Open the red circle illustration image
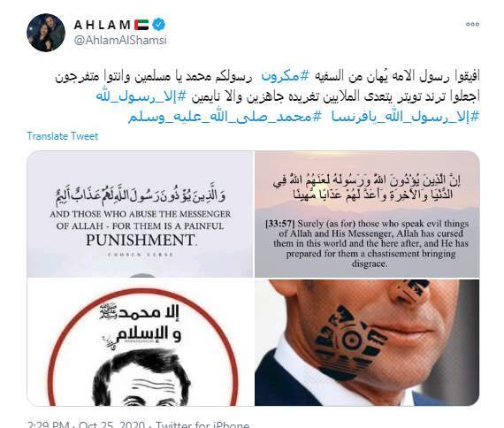This screenshot has height=428, width=504. point(140,342)
